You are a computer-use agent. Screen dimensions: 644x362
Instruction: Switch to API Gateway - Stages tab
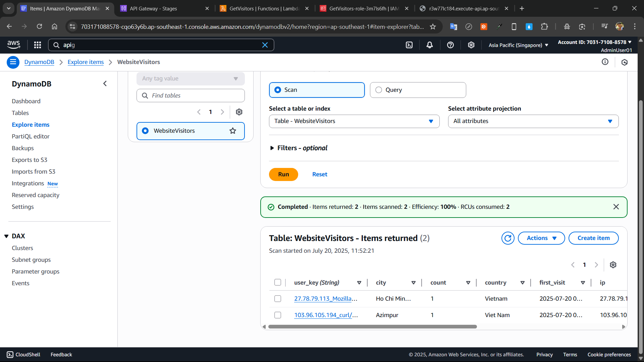(164, 8)
